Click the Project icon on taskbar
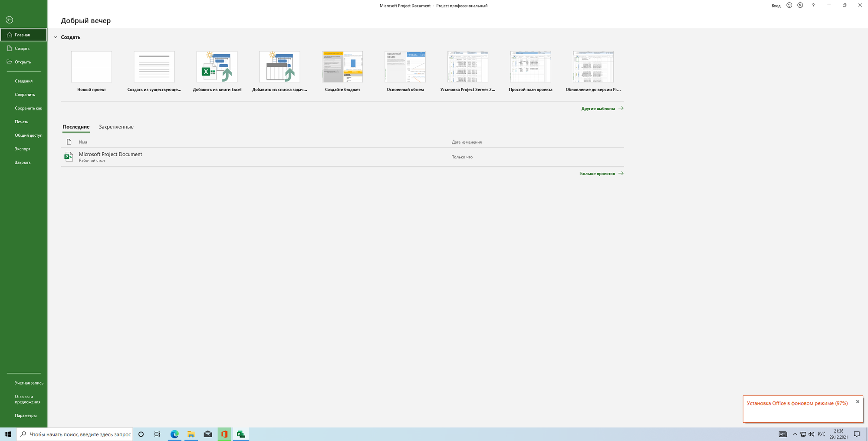The height and width of the screenshot is (441, 868). click(241, 434)
